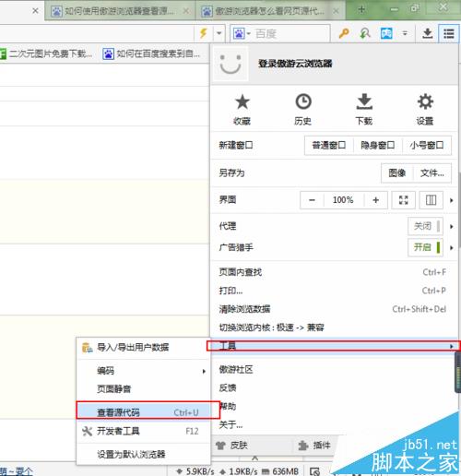Click the 插件 puzzle-piece icon
The width and height of the screenshot is (461, 476).
(303, 445)
